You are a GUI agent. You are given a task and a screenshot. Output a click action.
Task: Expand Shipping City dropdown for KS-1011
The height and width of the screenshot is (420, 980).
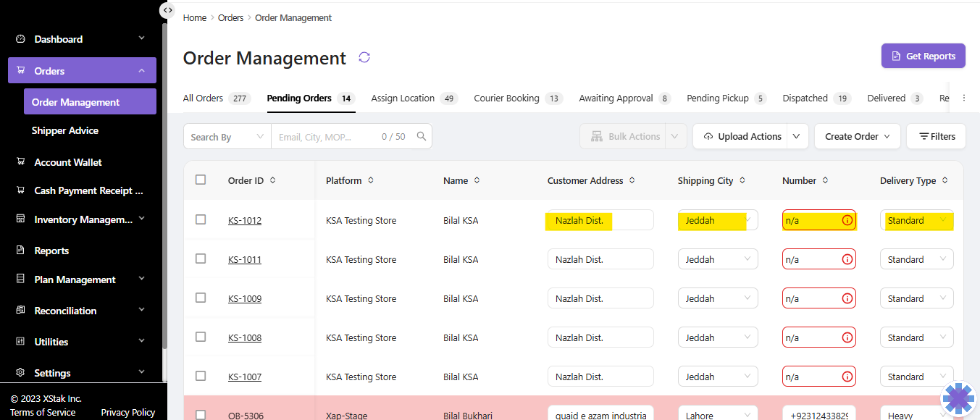pyautogui.click(x=747, y=259)
